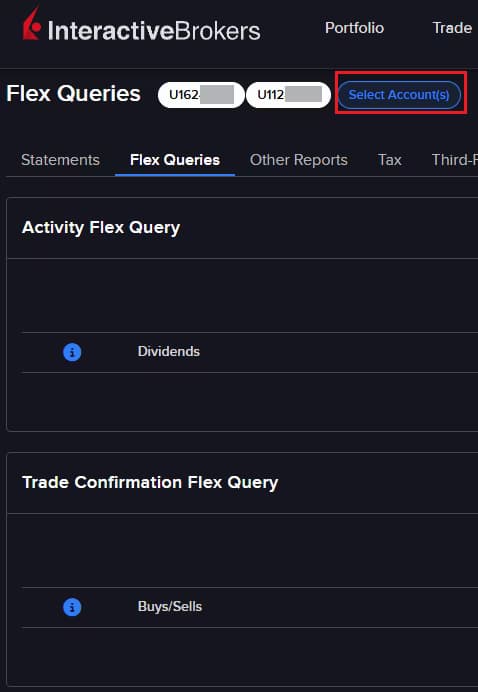Switch to the Other Reports tab
Viewport: 478px width, 692px height.
click(299, 160)
